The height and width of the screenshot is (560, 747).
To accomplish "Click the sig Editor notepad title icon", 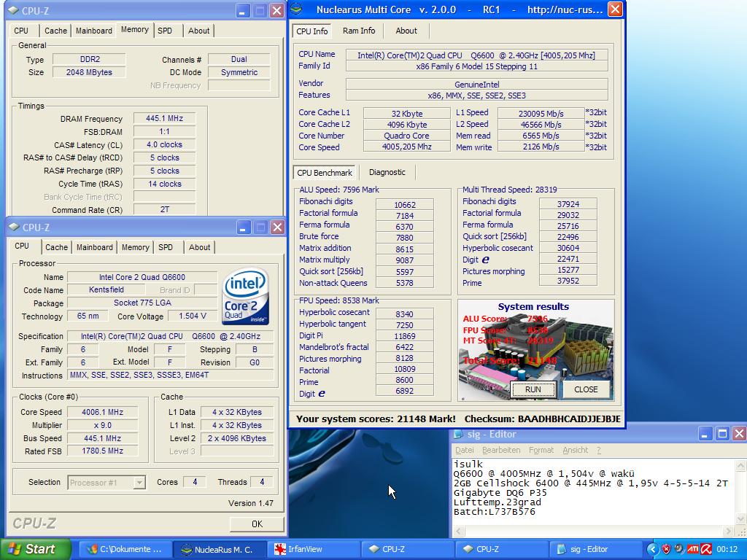I will click(x=458, y=435).
